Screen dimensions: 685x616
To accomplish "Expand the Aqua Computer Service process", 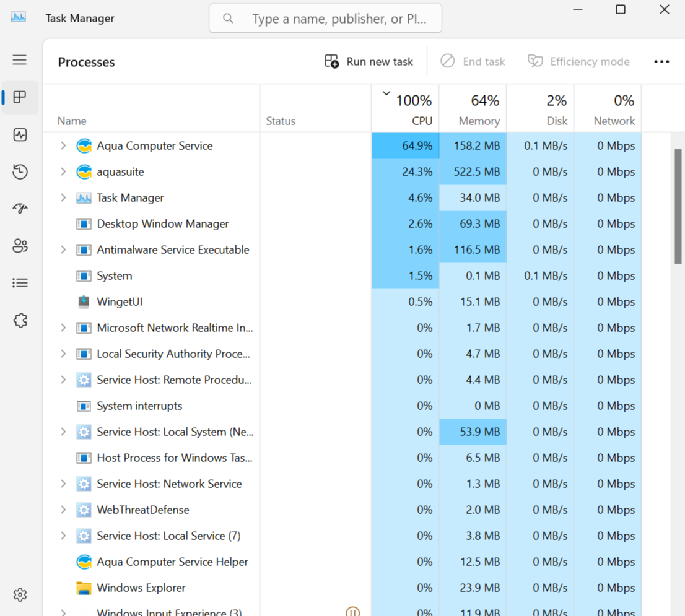I will 63,146.
